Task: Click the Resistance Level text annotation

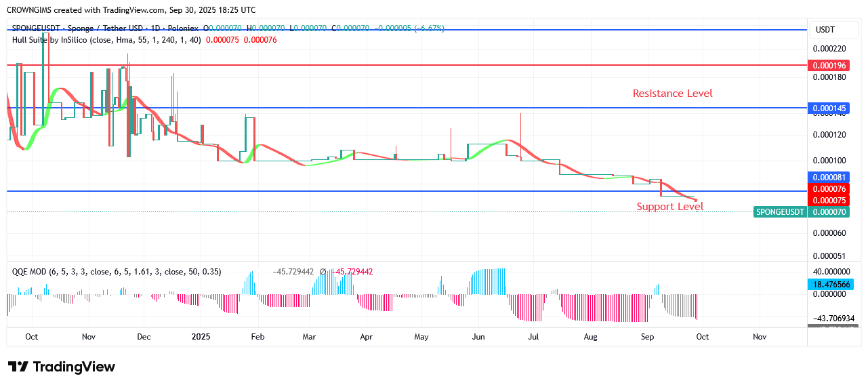Action: [672, 94]
